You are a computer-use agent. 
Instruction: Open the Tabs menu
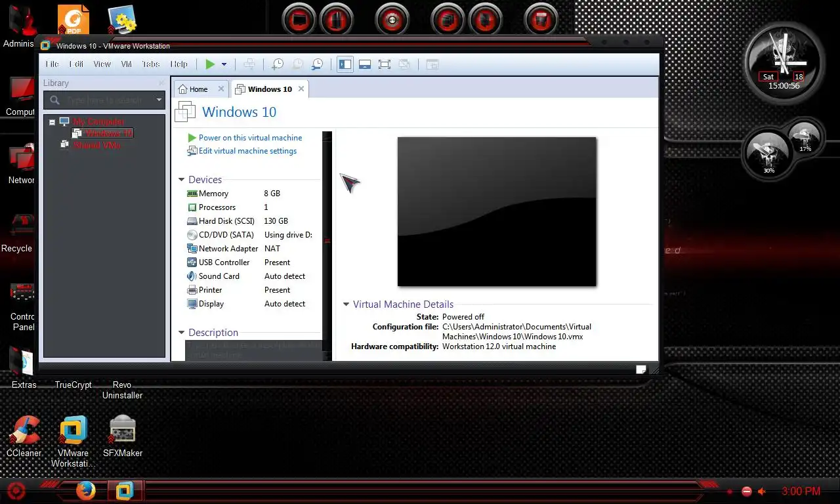pos(151,64)
